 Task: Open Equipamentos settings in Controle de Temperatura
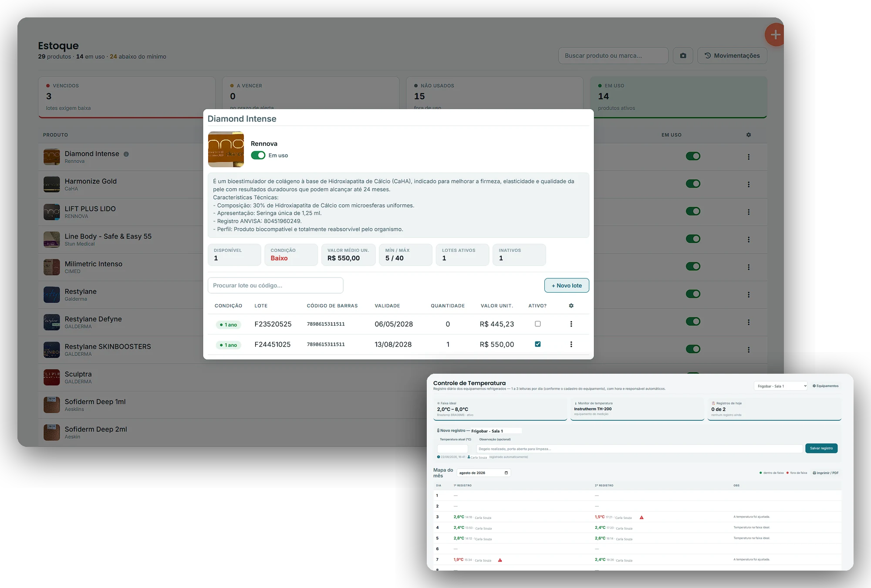(826, 386)
